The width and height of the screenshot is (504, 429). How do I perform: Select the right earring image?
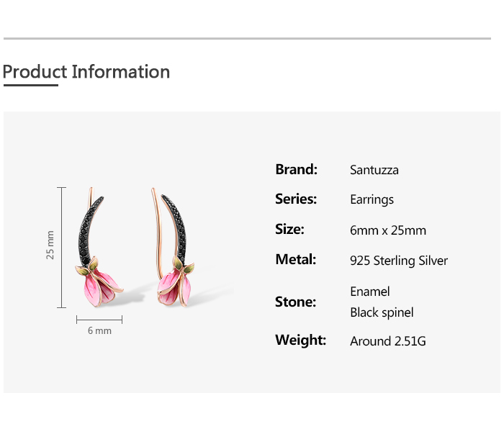tap(173, 247)
